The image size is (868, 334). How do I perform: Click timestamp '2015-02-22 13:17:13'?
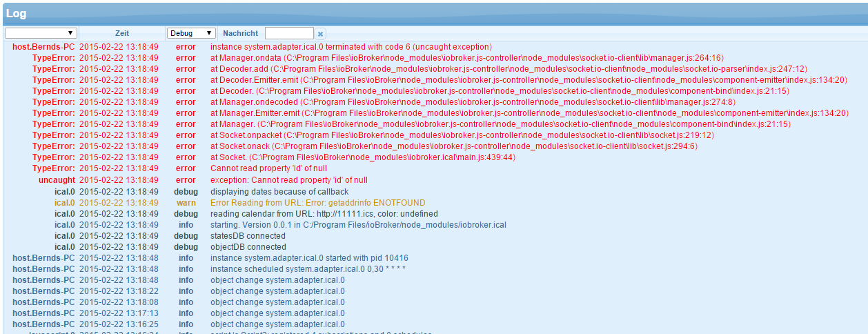[119, 313]
